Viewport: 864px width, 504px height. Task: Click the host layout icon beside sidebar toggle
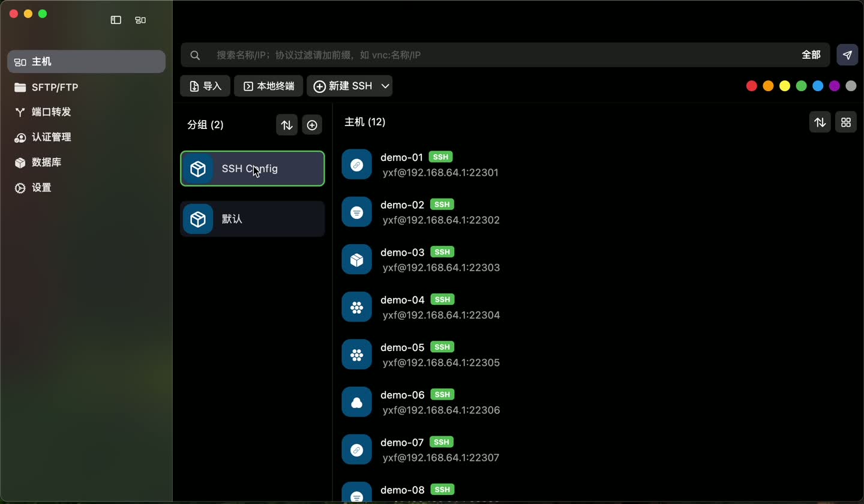pyautogui.click(x=140, y=20)
